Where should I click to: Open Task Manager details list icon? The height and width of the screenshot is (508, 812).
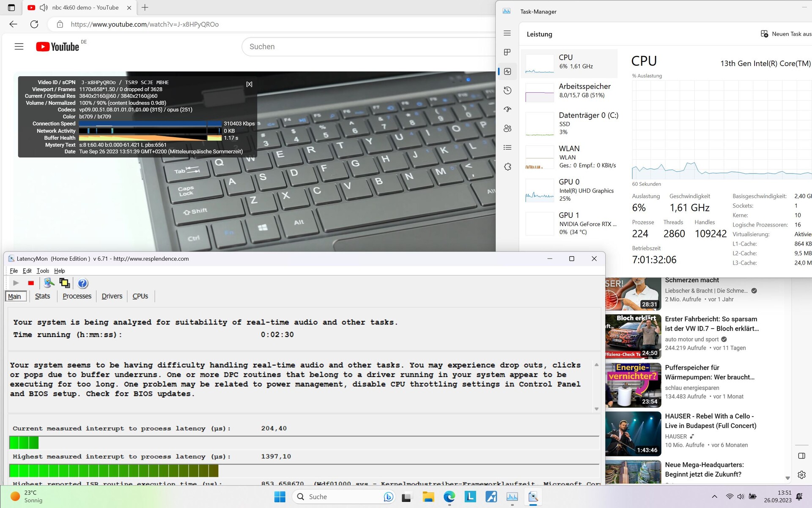[507, 147]
